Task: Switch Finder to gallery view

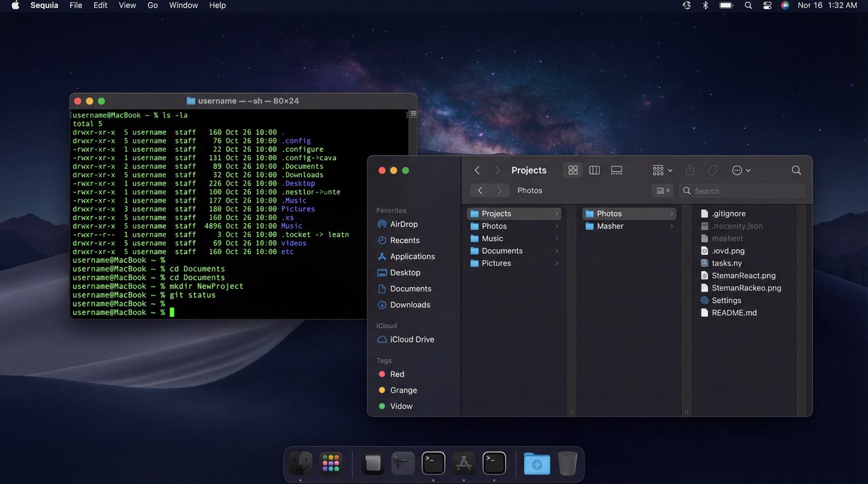Action: coord(616,170)
